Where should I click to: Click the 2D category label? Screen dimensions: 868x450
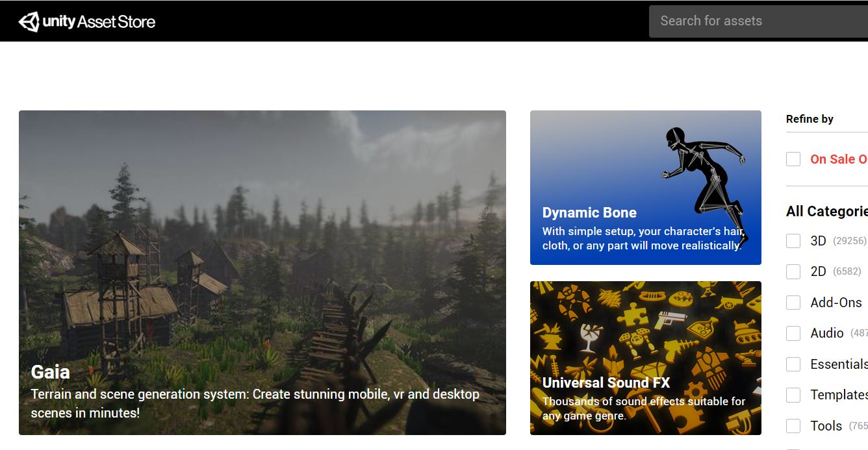(818, 271)
